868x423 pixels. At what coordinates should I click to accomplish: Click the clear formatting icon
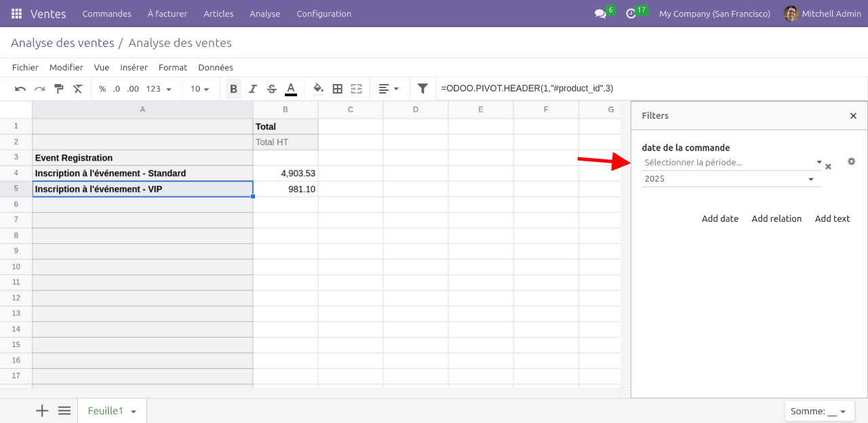78,89
